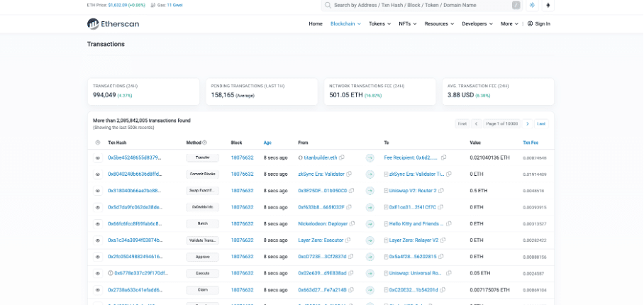The height and width of the screenshot is (305, 644).
Task: Click the Ethereum network icon
Action: 548,6
